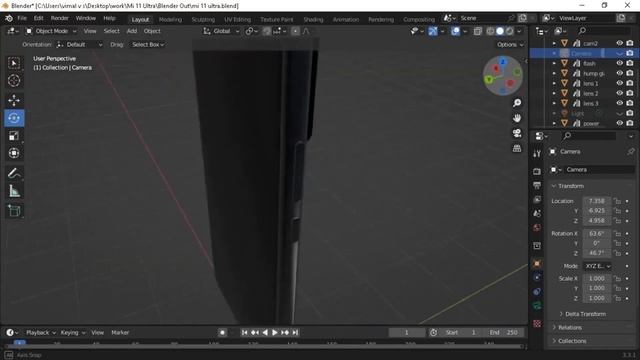
Task: Select wireframe viewport shading
Action: pos(490,31)
